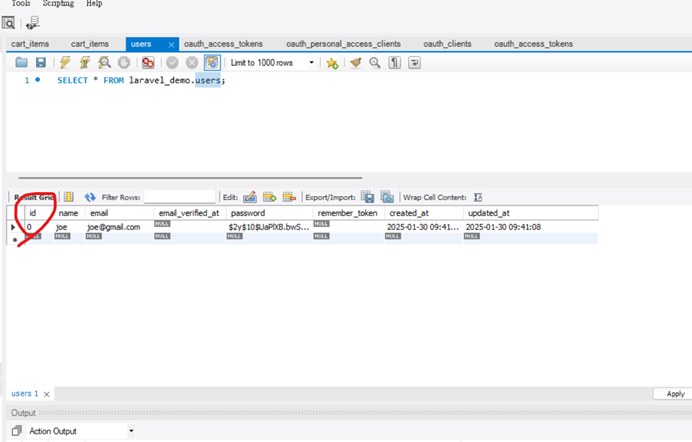Open a SQL script file
This screenshot has width=692, height=442.
coord(21,63)
